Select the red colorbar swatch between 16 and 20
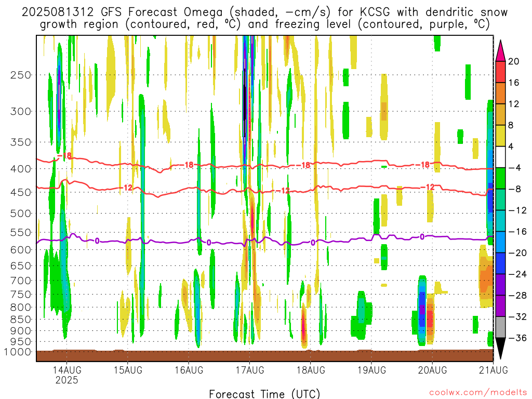532x399 pixels. [500, 72]
